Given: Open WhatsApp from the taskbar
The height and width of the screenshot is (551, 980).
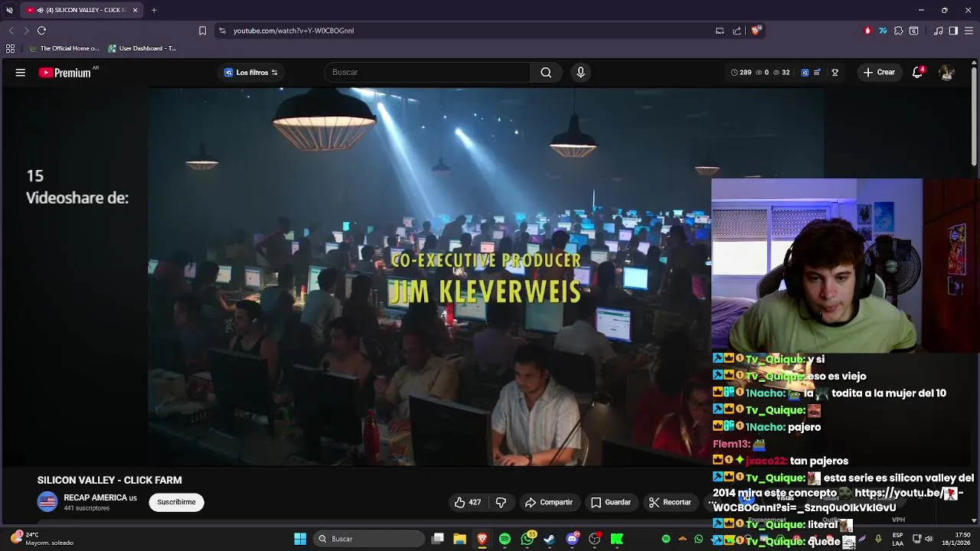Looking at the screenshot, I should click(x=528, y=539).
